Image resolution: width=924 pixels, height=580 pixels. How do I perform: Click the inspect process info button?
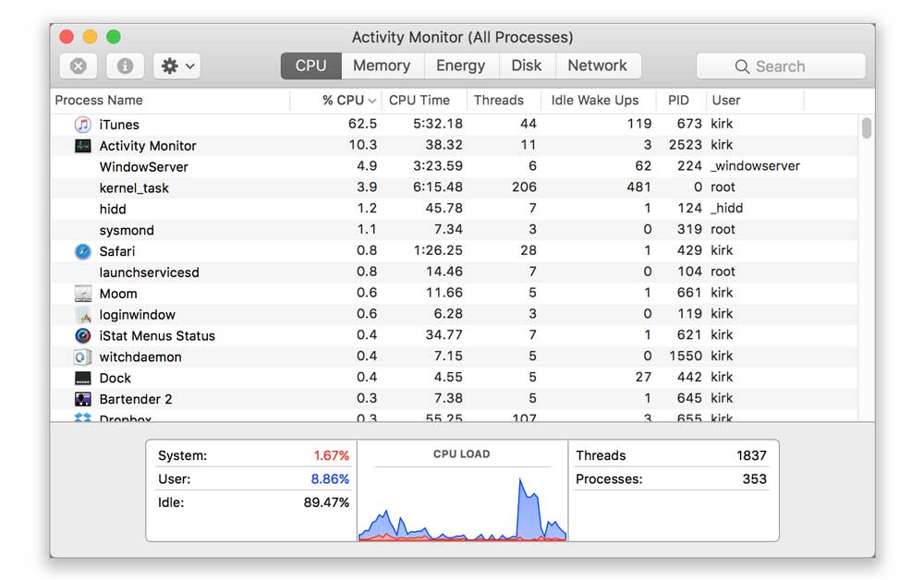125,66
